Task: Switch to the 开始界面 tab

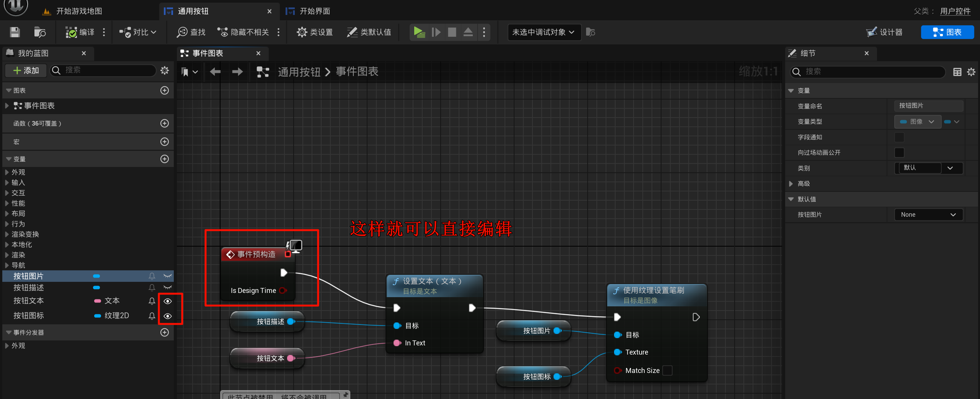Action: point(314,11)
